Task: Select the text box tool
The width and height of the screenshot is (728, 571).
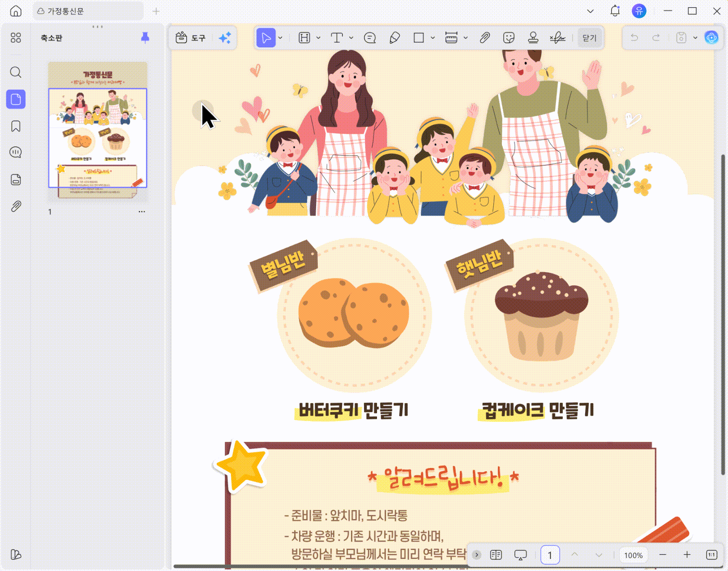Action: pyautogui.click(x=337, y=38)
